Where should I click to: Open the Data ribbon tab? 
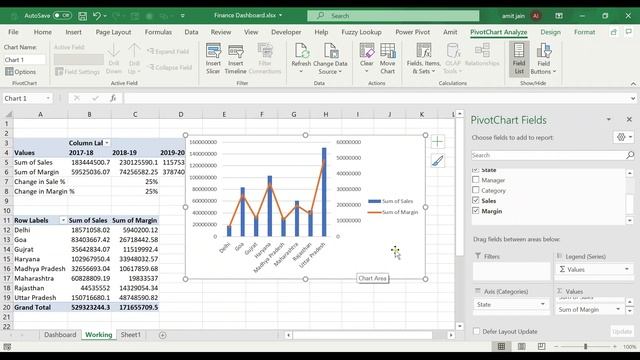(191, 32)
